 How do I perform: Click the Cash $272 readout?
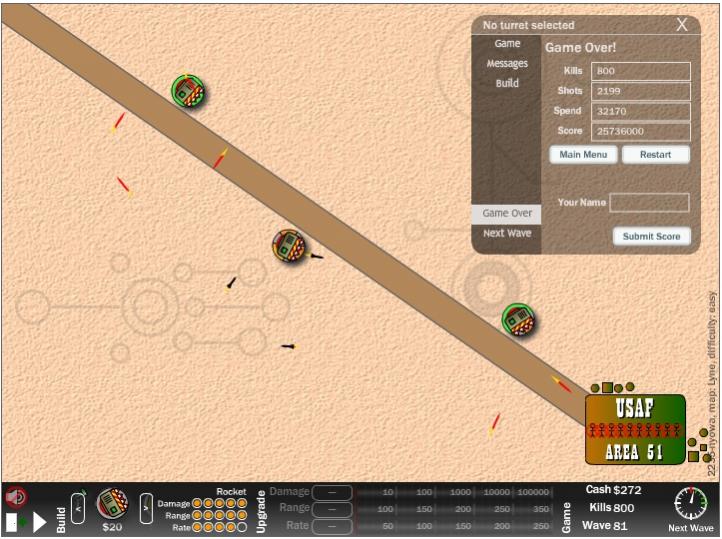(x=613, y=490)
